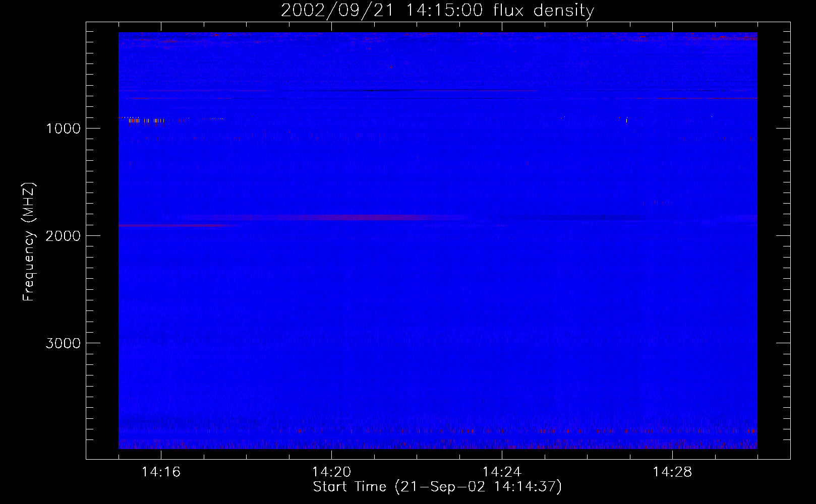Click the 'Frequency (MHZ)' y-axis label
816x504 pixels.
29,242
